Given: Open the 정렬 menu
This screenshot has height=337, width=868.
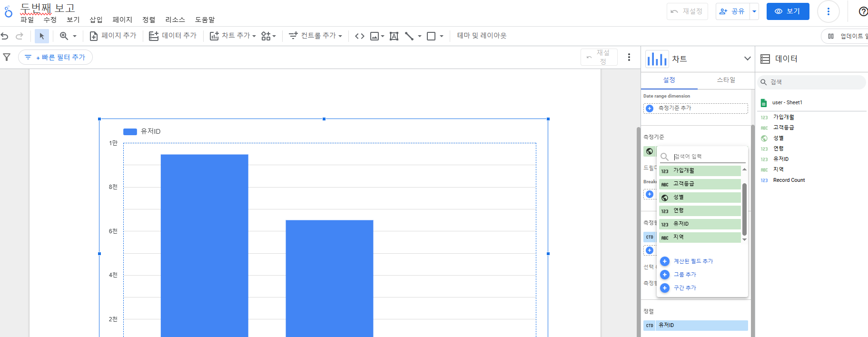Looking at the screenshot, I should click(x=149, y=20).
